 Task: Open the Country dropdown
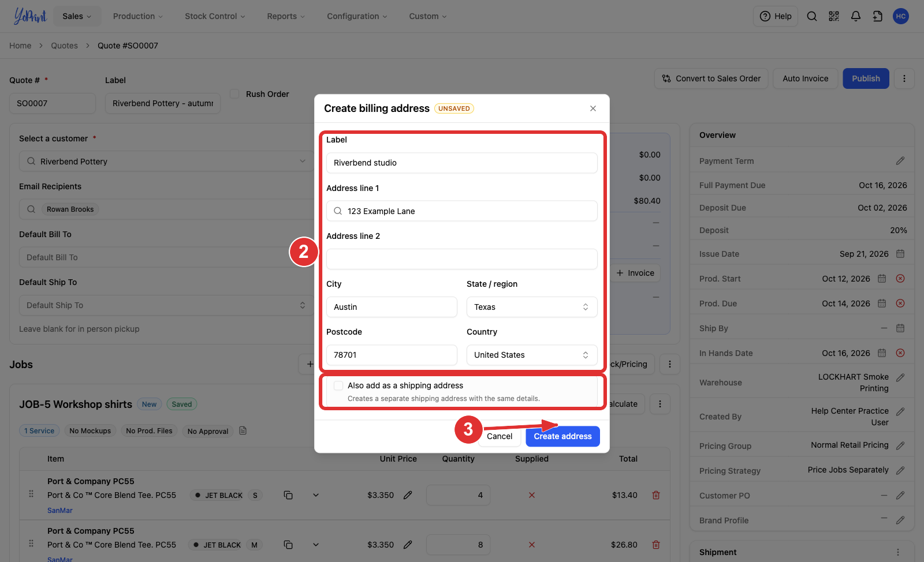point(532,355)
